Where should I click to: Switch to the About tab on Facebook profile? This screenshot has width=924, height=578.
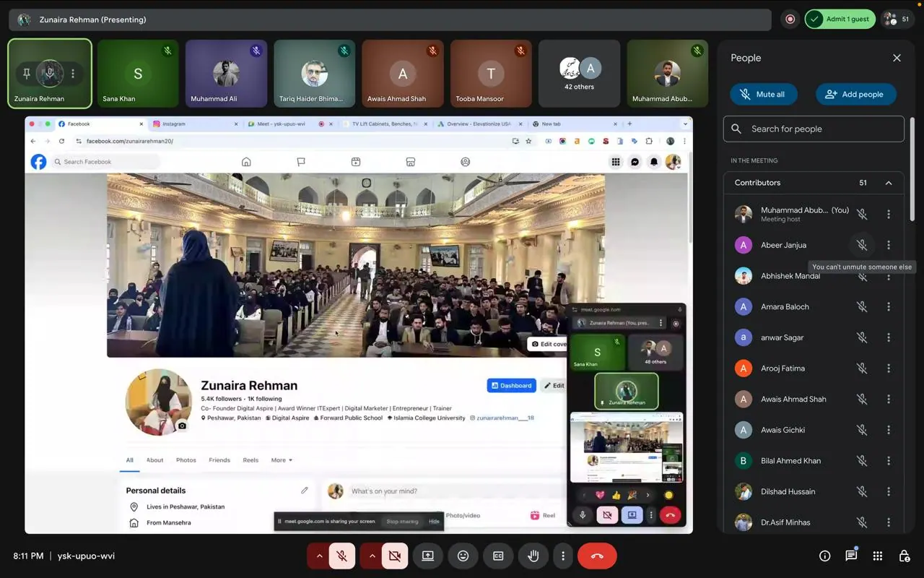[x=155, y=460]
